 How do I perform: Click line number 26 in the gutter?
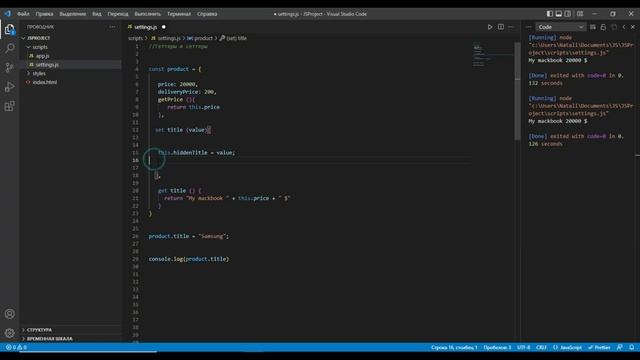tap(136, 236)
